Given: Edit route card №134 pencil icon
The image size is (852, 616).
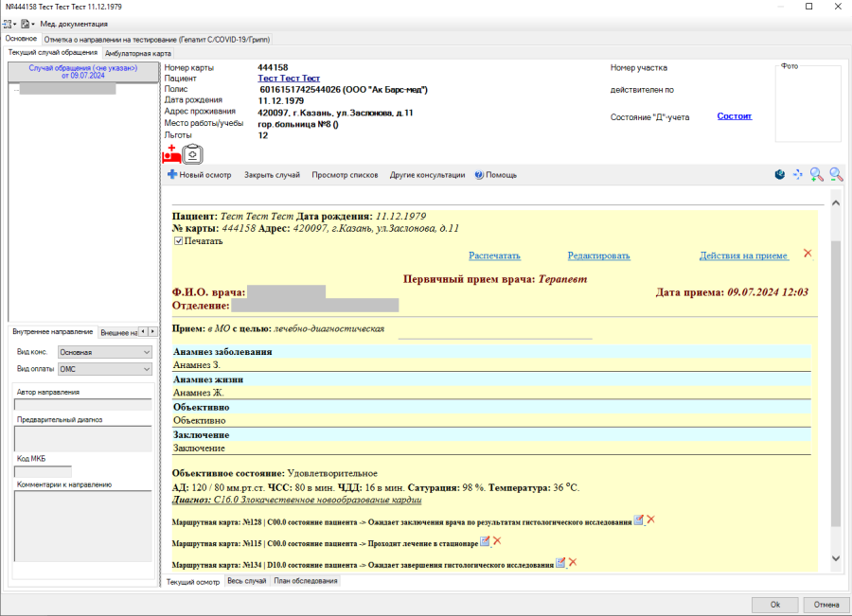Looking at the screenshot, I should click(x=560, y=563).
